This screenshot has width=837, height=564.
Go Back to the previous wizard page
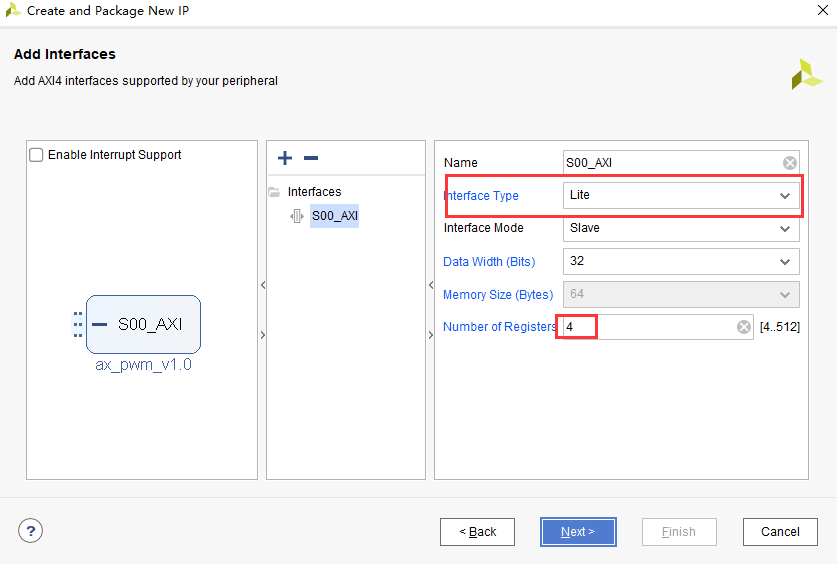coord(477,532)
